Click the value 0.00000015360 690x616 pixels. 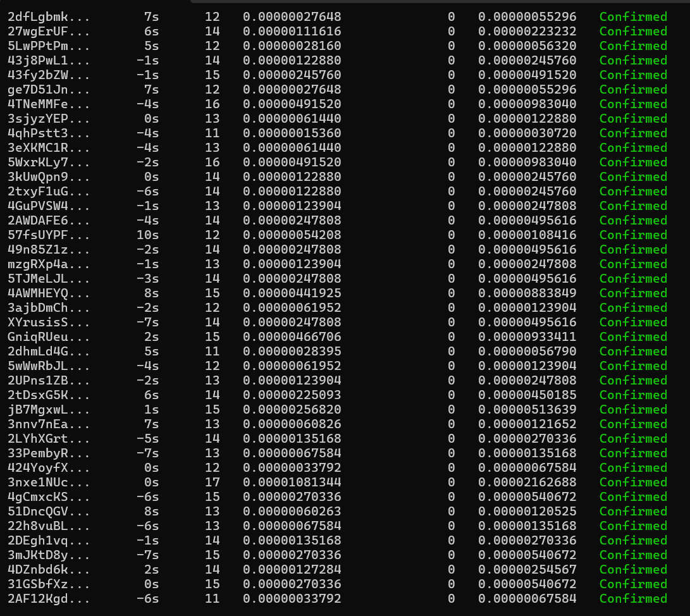[292, 133]
